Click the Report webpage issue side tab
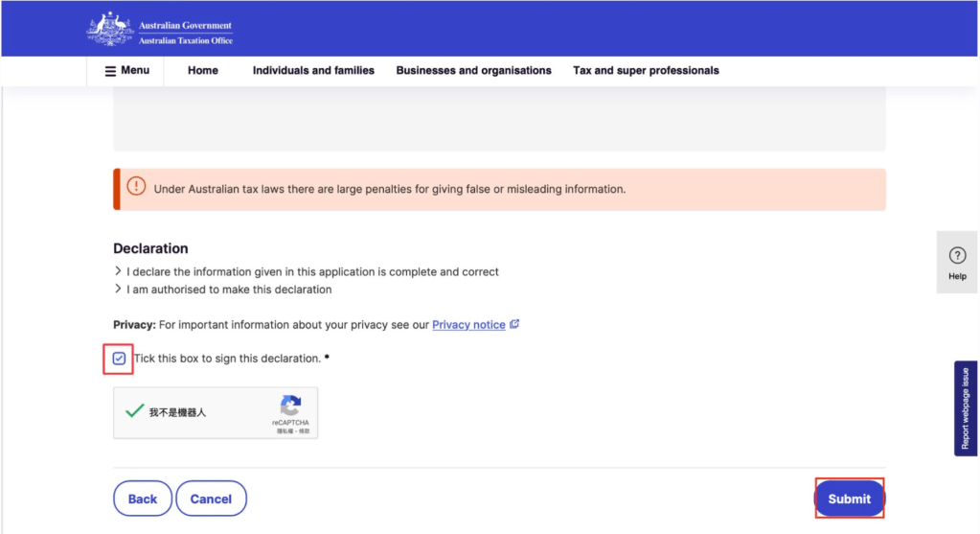 tap(965, 408)
